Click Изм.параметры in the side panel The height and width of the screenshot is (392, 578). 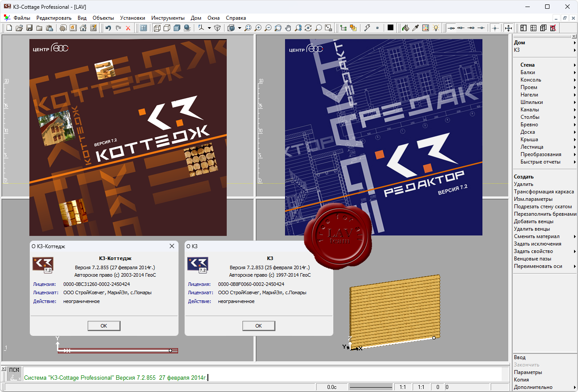pyautogui.click(x=533, y=199)
